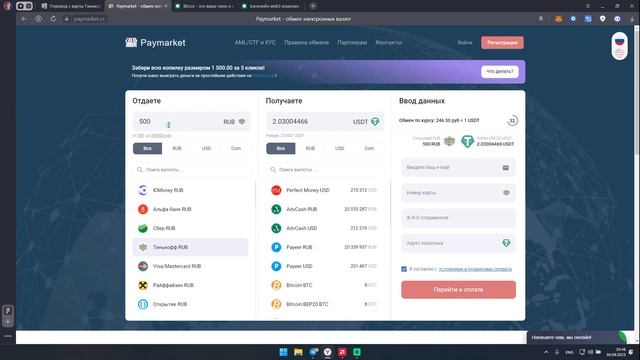640x360 pixels.
Task: Open Yandex Browser from the taskbar
Action: click(327, 352)
